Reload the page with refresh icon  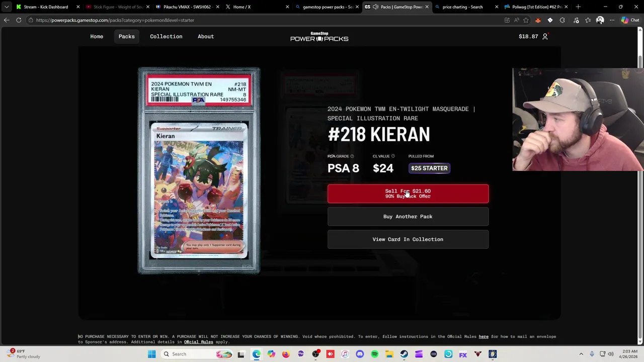[19, 20]
